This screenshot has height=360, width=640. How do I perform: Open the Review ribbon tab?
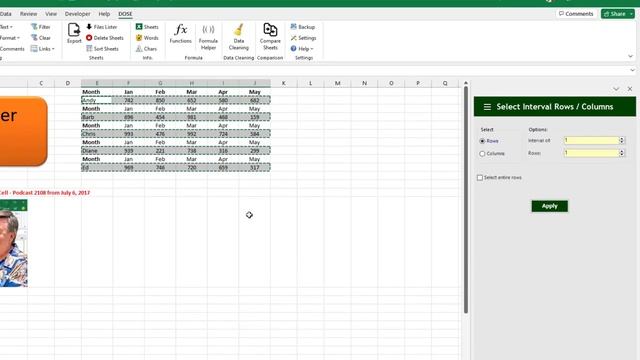29,14
